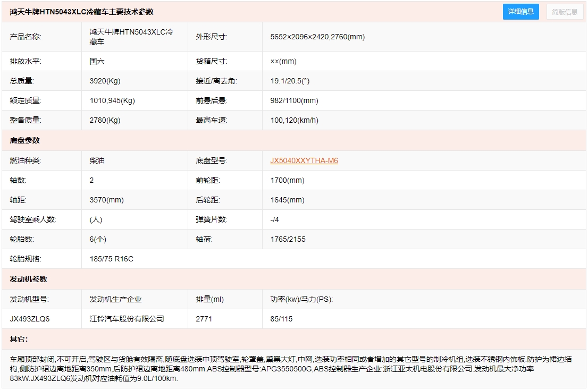This screenshot has height=390, width=588.
Task: Click the 接近/离去角 label
Action: coord(216,81)
